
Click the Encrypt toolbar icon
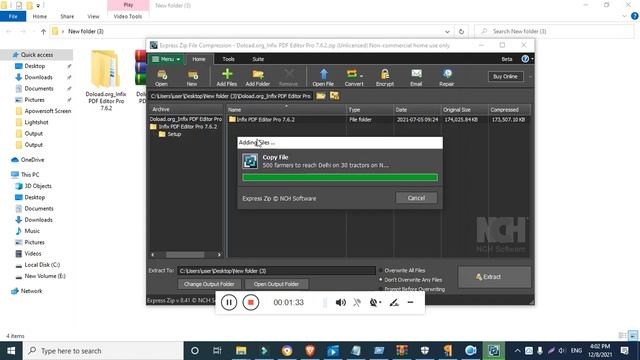(x=385, y=77)
